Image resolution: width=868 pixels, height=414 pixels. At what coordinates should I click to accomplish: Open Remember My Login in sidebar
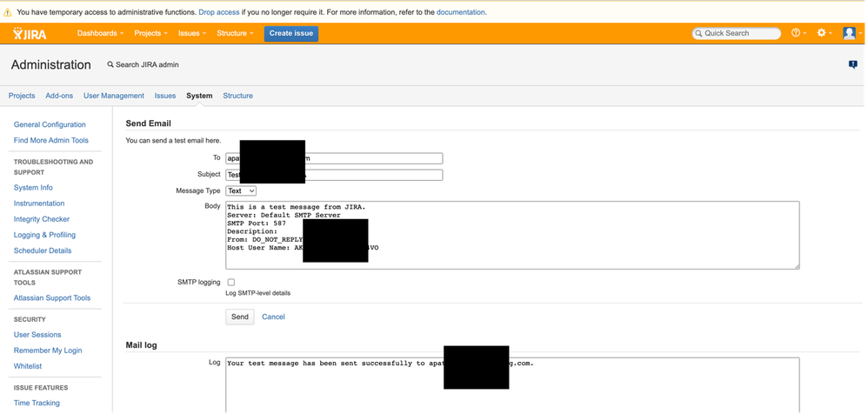click(x=48, y=351)
